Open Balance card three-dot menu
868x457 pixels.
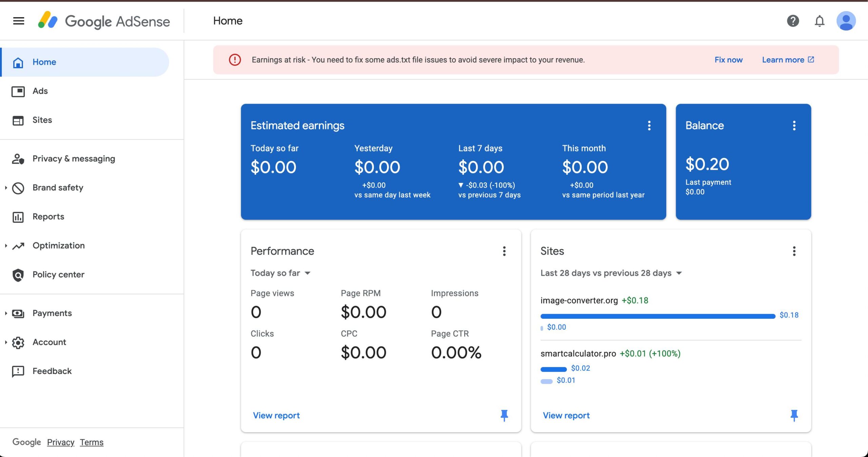tap(794, 126)
